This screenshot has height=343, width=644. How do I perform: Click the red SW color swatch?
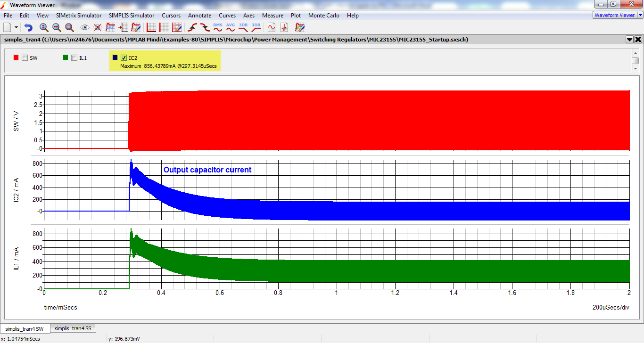17,57
